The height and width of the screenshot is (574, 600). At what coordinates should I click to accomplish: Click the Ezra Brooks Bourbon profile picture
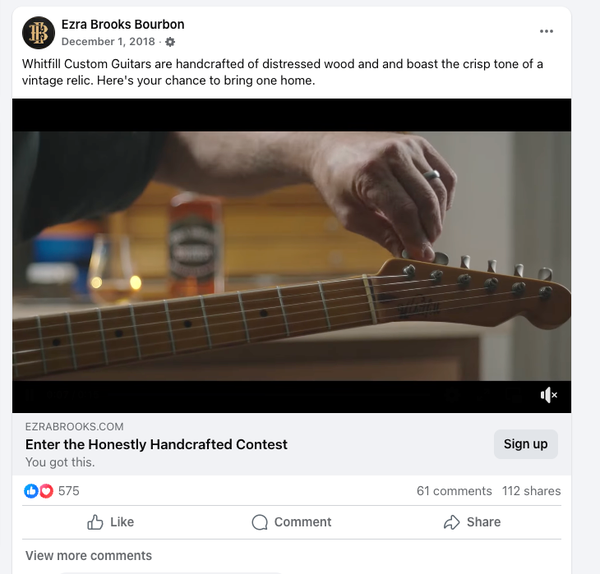pyautogui.click(x=38, y=33)
